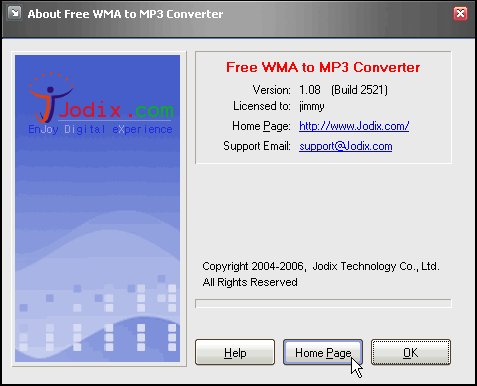Viewport: 477px width, 386px height.
Task: Click the Build 2521 text
Action: pos(359,90)
